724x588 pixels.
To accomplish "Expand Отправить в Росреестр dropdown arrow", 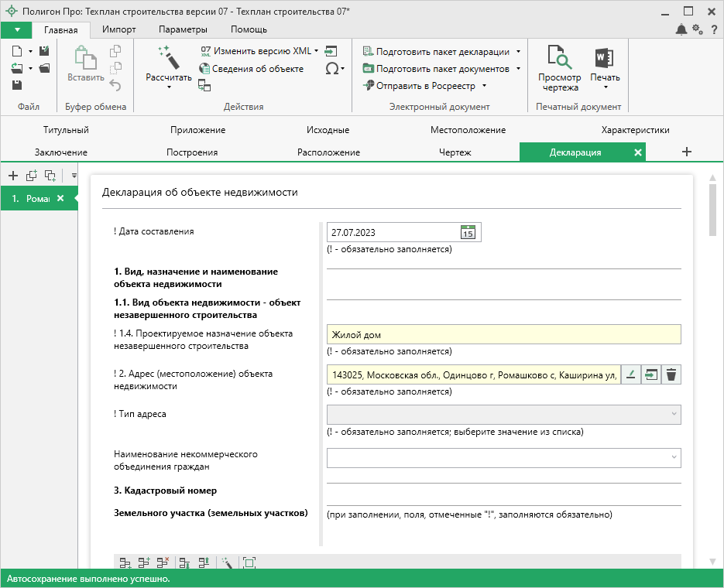I will click(484, 86).
